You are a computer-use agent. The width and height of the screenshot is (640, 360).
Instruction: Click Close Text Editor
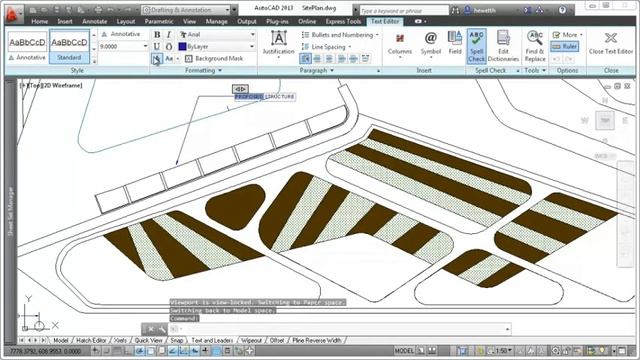point(611,44)
